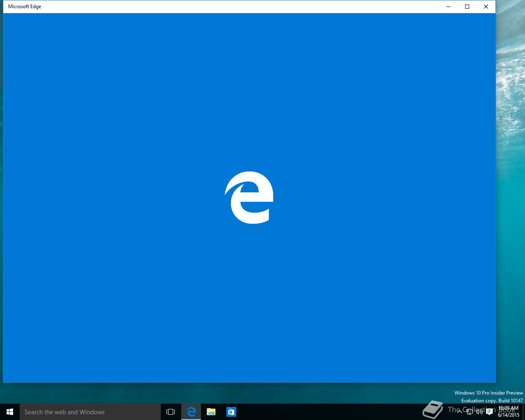Screen dimensions: 525x420
Task: Open the network status tray icon
Action: [x=470, y=412]
